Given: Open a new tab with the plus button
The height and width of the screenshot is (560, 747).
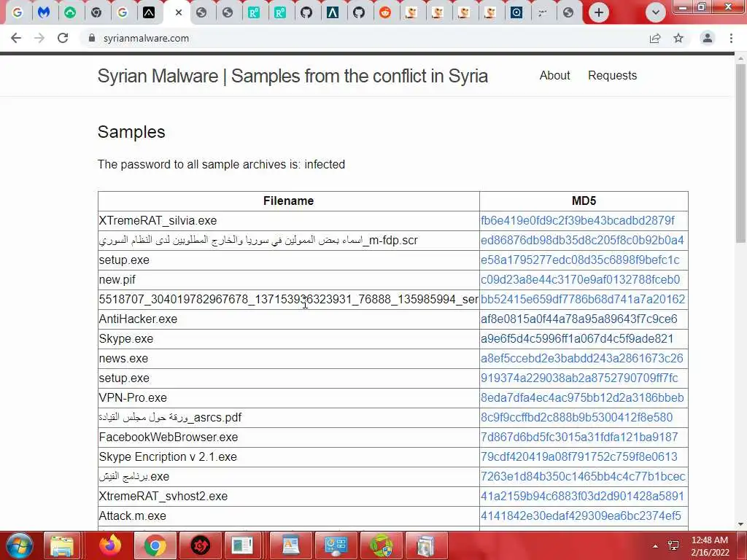Looking at the screenshot, I should (599, 13).
